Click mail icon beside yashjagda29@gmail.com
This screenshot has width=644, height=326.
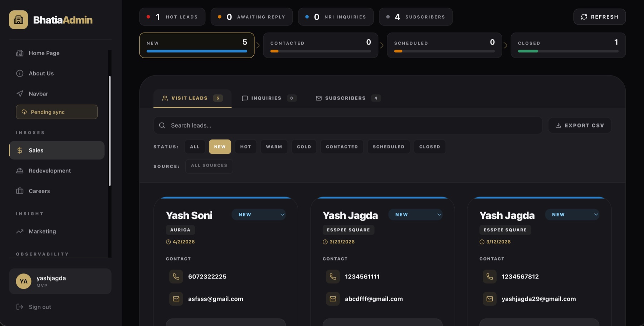tap(489, 298)
